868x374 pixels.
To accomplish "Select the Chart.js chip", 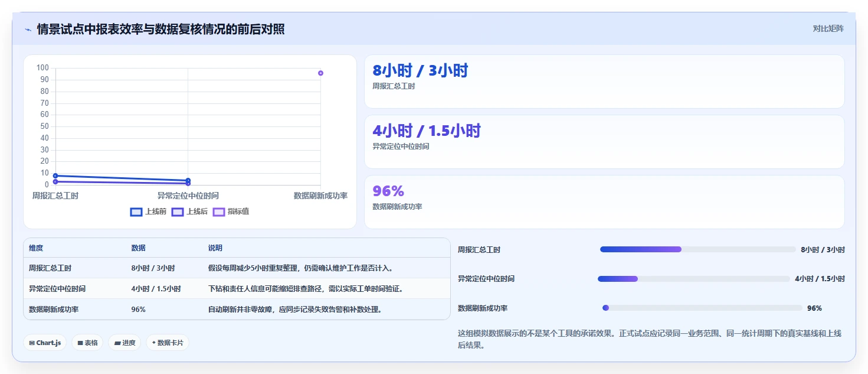I will [x=45, y=343].
